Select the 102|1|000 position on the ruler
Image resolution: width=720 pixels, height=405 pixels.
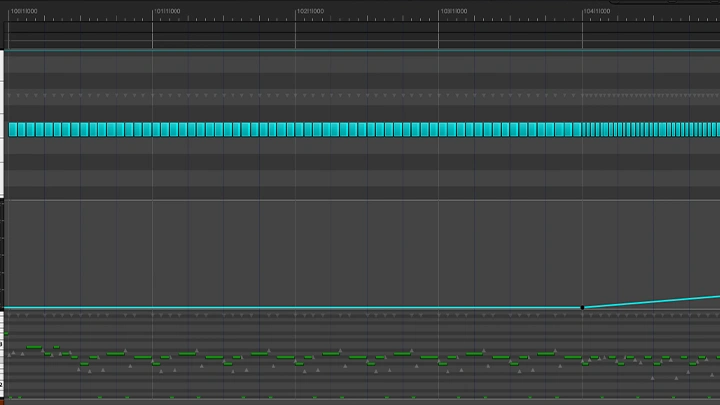click(310, 11)
